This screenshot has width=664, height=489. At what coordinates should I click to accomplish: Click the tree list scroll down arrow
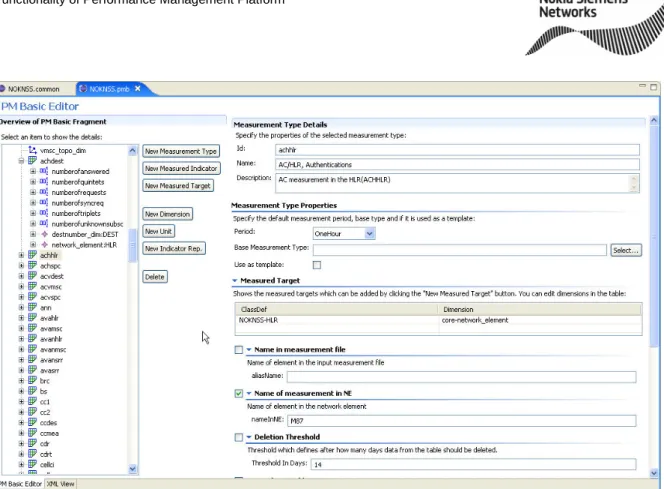pyautogui.click(x=133, y=469)
